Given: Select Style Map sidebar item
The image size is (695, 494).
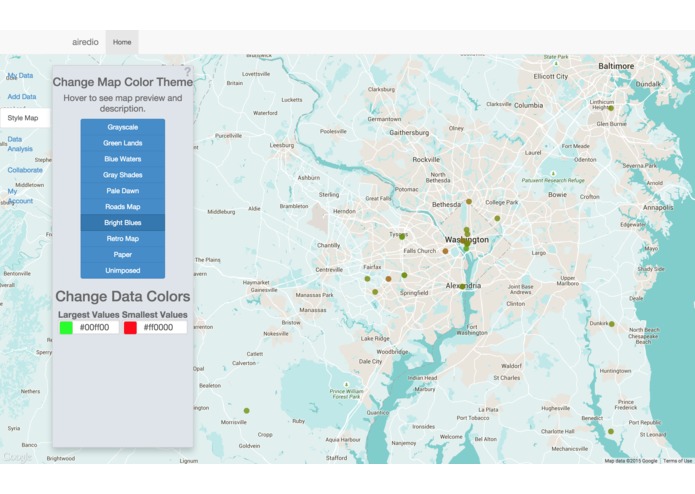Looking at the screenshot, I should [25, 118].
